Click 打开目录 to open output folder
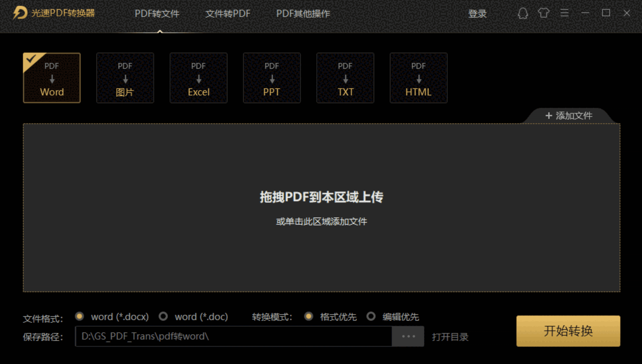The image size is (642, 364). 450,337
